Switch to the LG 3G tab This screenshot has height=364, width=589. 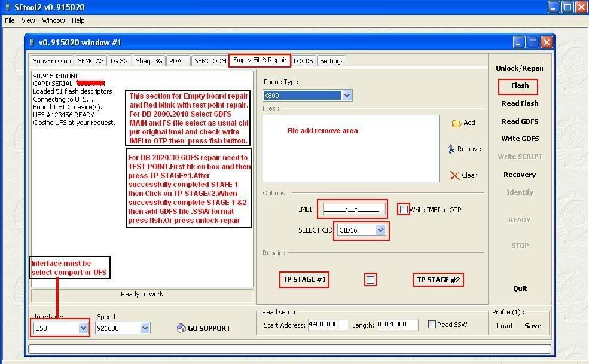[x=119, y=61]
